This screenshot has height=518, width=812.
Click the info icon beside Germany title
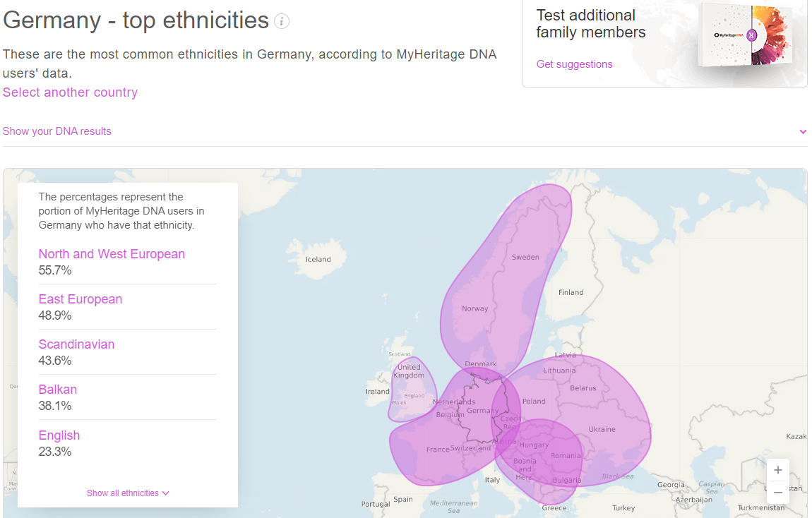282,21
